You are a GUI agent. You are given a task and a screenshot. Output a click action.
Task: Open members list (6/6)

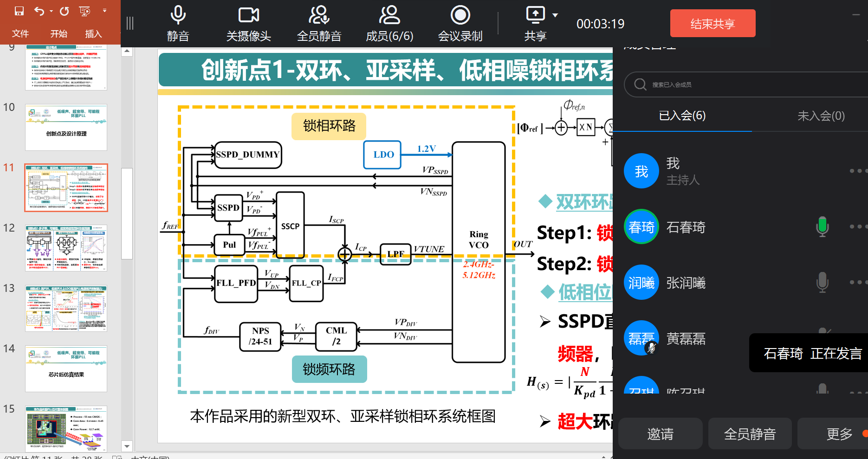coord(389,16)
